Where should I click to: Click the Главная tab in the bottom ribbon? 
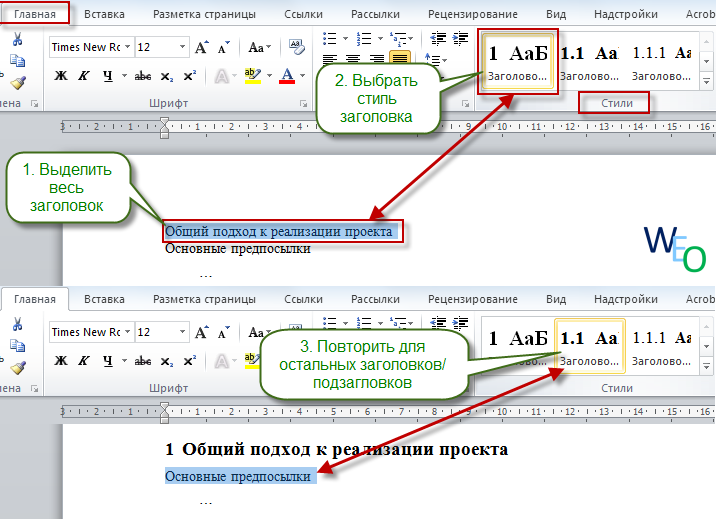pyautogui.click(x=35, y=299)
